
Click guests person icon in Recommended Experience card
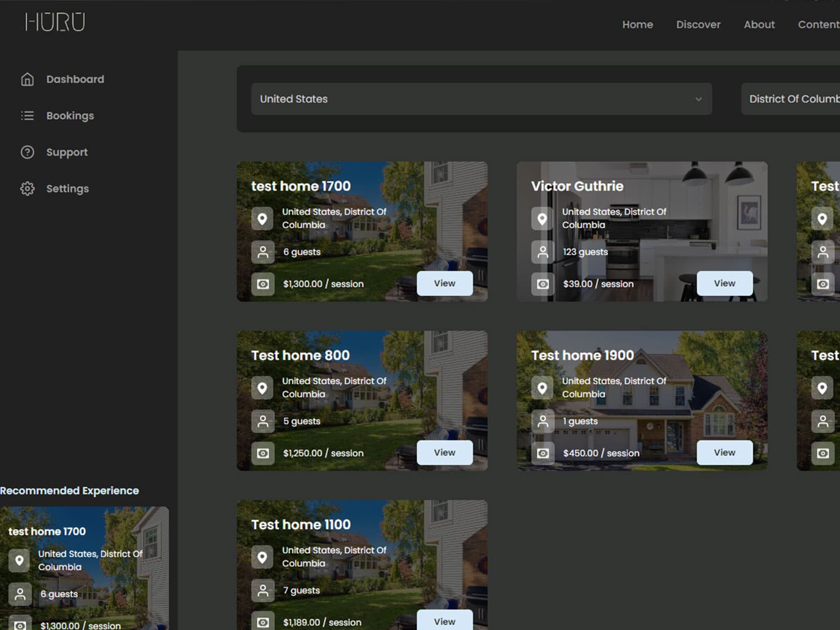pyautogui.click(x=20, y=594)
